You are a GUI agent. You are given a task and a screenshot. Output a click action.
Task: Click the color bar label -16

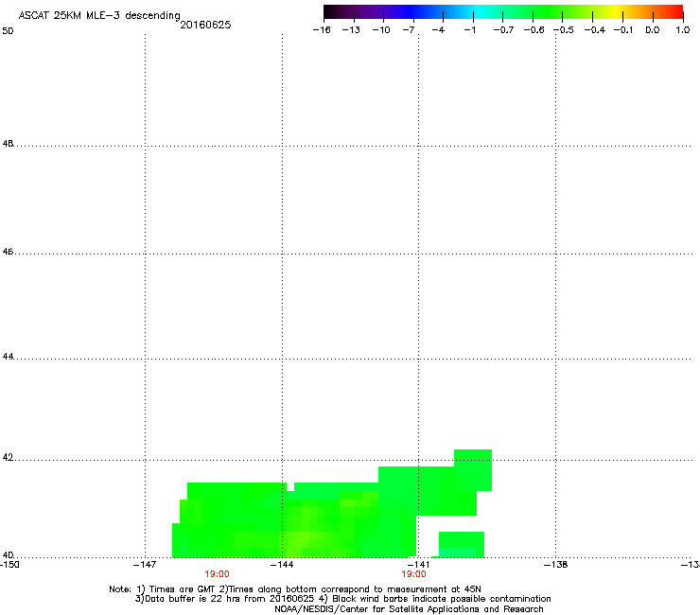(x=322, y=30)
